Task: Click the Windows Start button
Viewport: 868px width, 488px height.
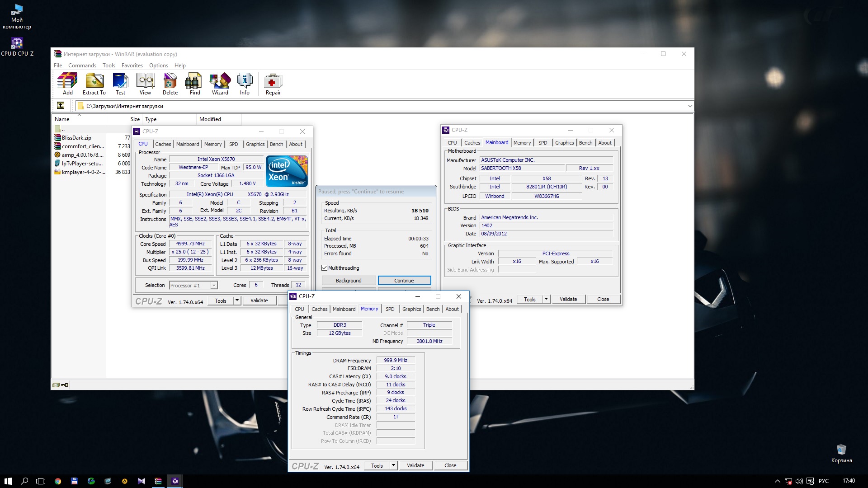Action: click(8, 481)
